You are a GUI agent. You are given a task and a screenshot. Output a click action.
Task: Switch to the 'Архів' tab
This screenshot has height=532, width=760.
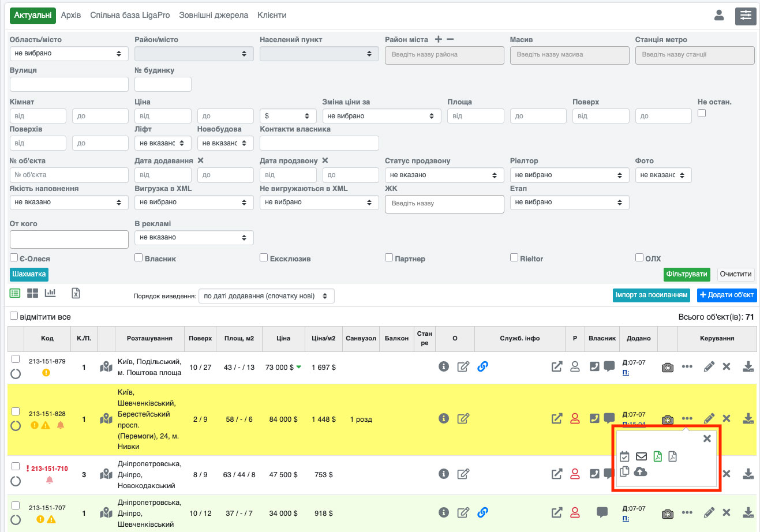coord(71,15)
